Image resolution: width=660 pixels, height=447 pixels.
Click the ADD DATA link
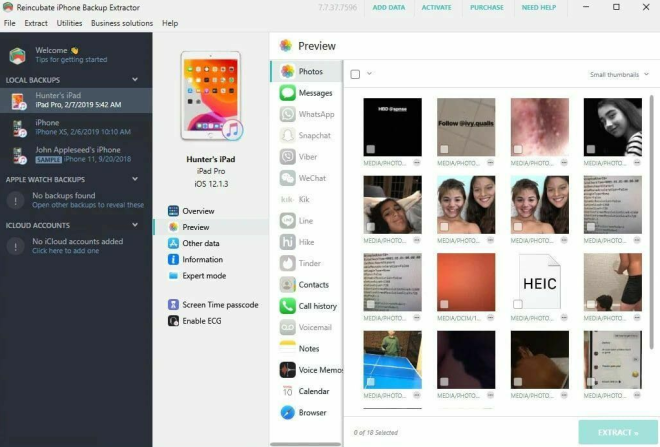click(x=389, y=8)
